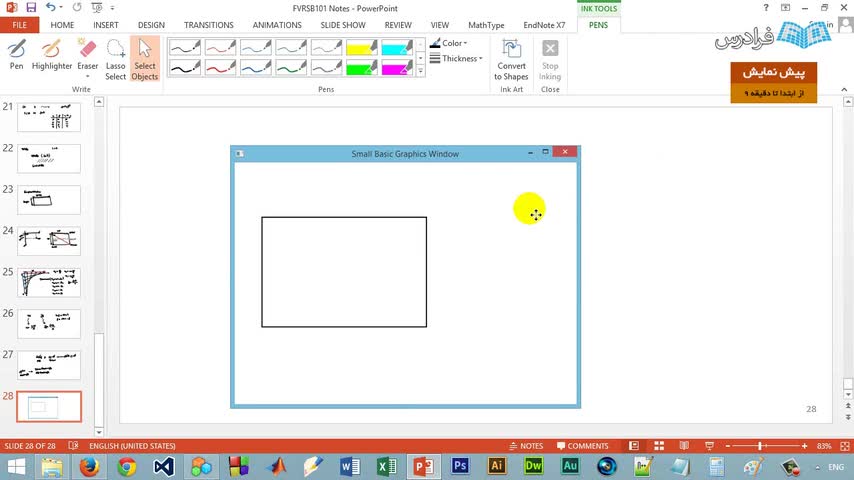854x480 pixels.
Task: Expand the Eraser options arrow
Action: (88, 76)
